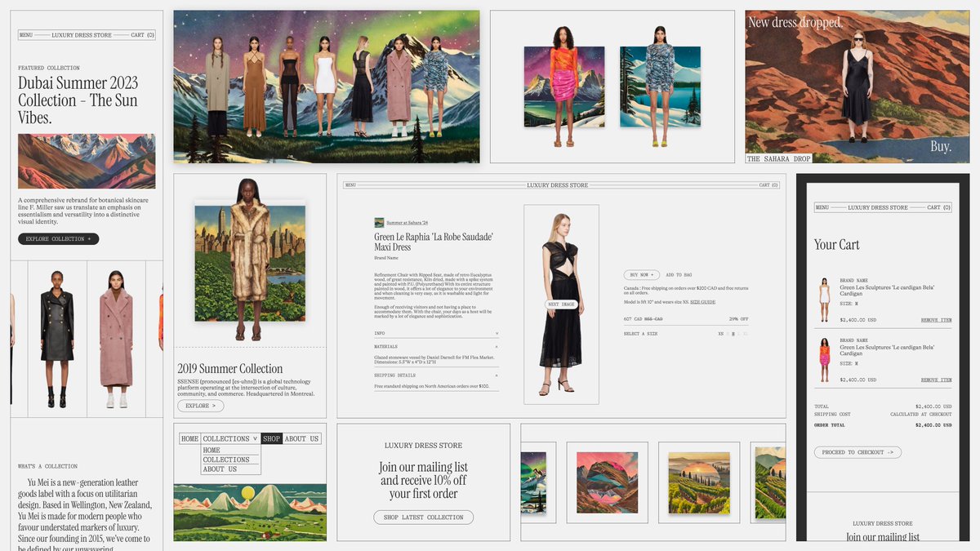The height and width of the screenshot is (551, 980).
Task: Select the pink long coat product image
Action: point(116,339)
